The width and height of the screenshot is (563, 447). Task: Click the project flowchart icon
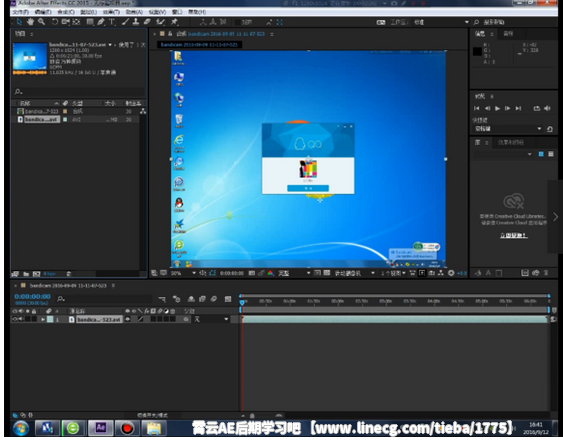tap(143, 111)
